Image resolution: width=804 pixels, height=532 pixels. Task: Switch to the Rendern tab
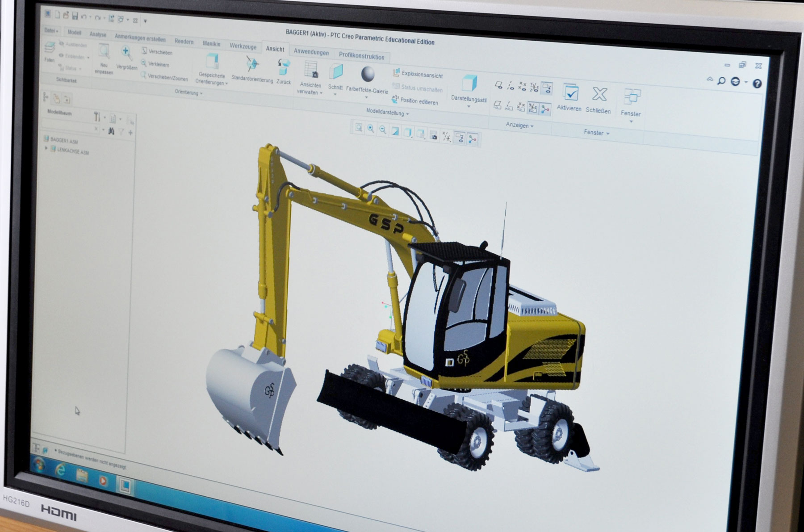[x=184, y=42]
